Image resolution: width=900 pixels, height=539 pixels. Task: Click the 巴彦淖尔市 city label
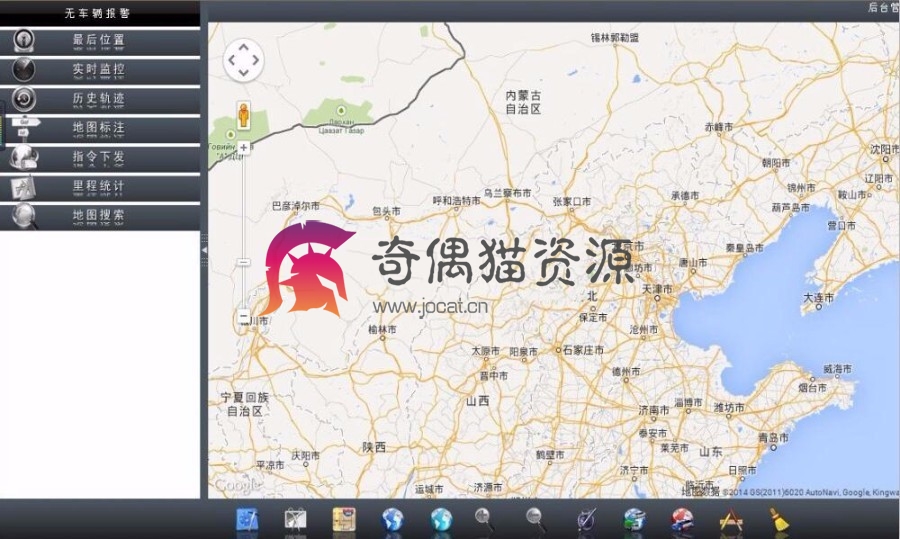pyautogui.click(x=296, y=205)
